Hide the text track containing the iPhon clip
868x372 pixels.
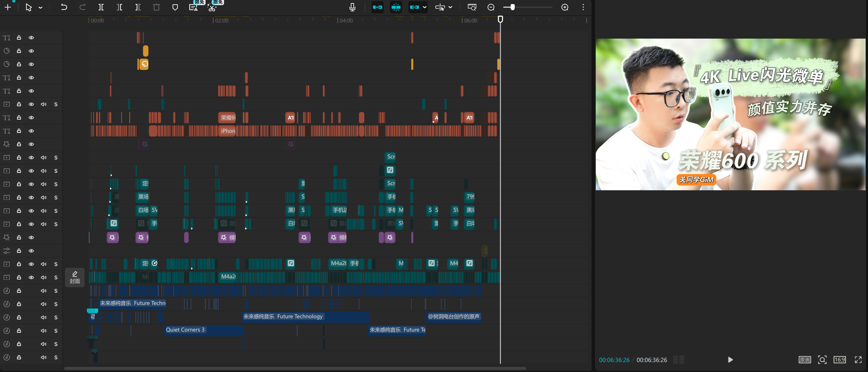point(31,131)
